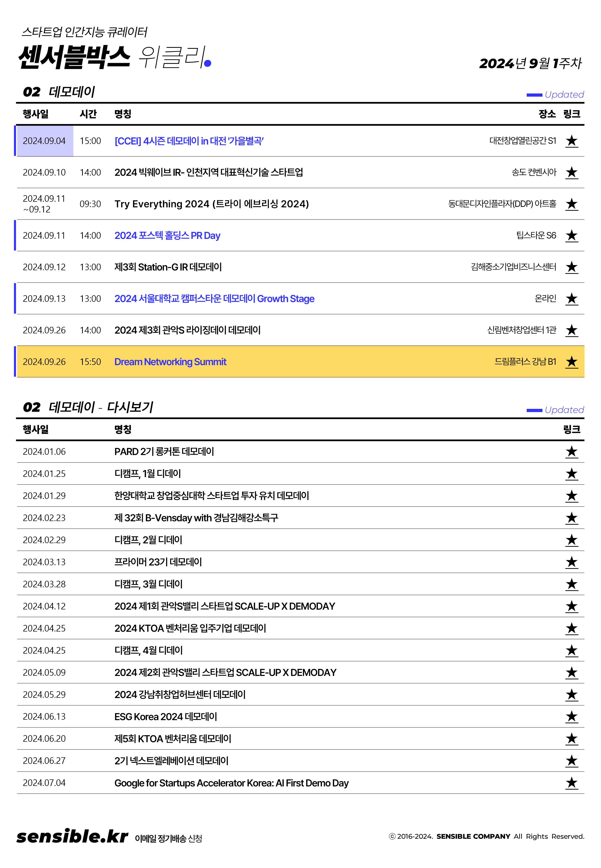
Task: Click star link for CCEI 4시즌 데모데이 row
Action: (572, 141)
